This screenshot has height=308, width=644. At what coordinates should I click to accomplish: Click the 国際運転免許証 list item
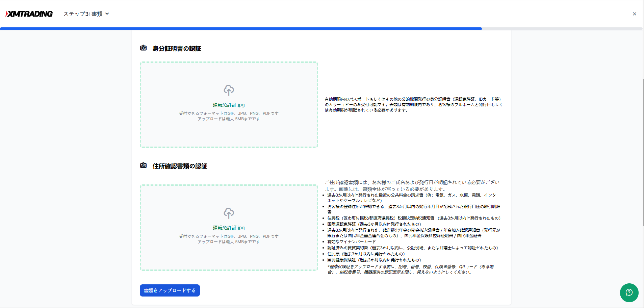click(374, 224)
